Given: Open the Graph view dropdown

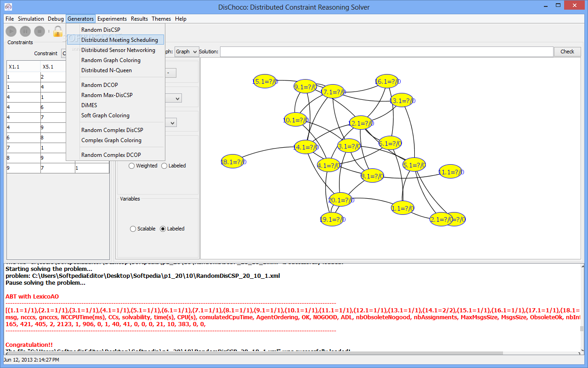Looking at the screenshot, I should [x=187, y=52].
